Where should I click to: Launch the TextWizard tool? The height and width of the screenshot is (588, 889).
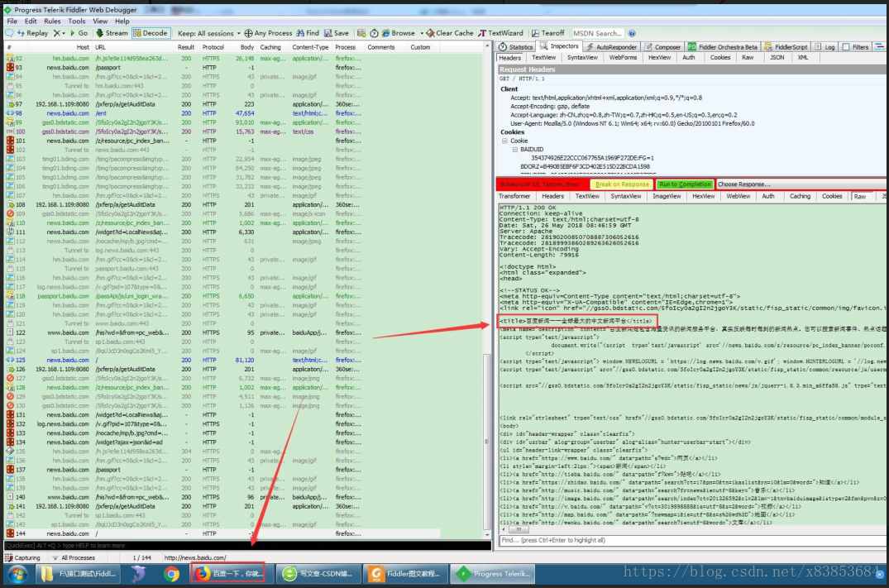500,33
